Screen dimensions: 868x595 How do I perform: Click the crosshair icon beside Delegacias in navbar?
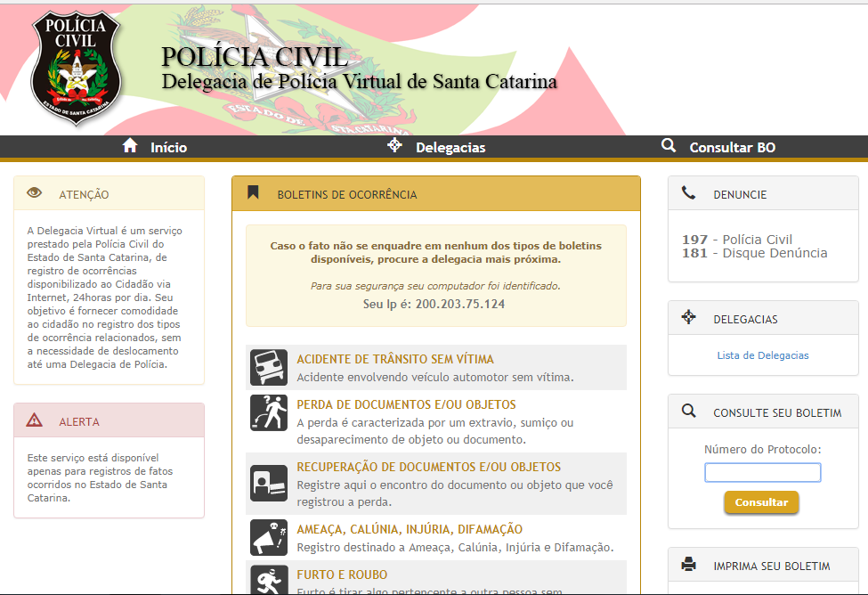tap(395, 146)
